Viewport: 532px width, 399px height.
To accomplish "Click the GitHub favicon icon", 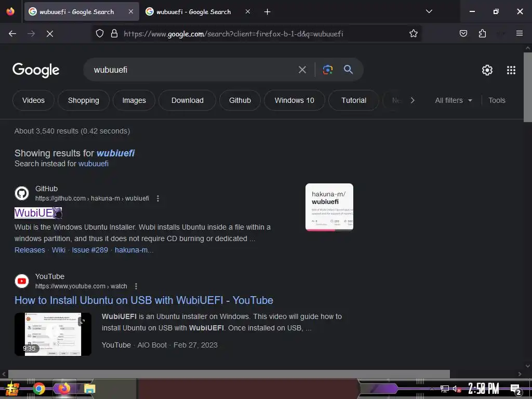I will pos(22,193).
